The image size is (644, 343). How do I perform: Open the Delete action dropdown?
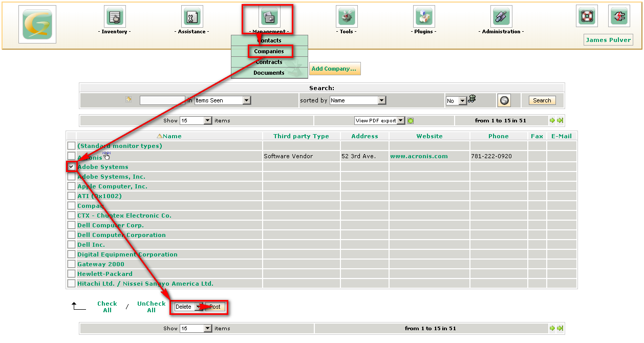(x=189, y=307)
